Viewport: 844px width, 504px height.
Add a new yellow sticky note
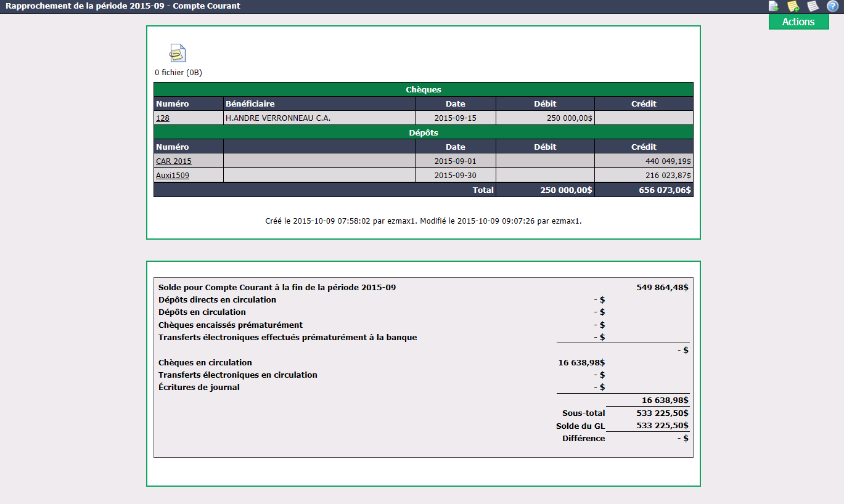tap(793, 6)
